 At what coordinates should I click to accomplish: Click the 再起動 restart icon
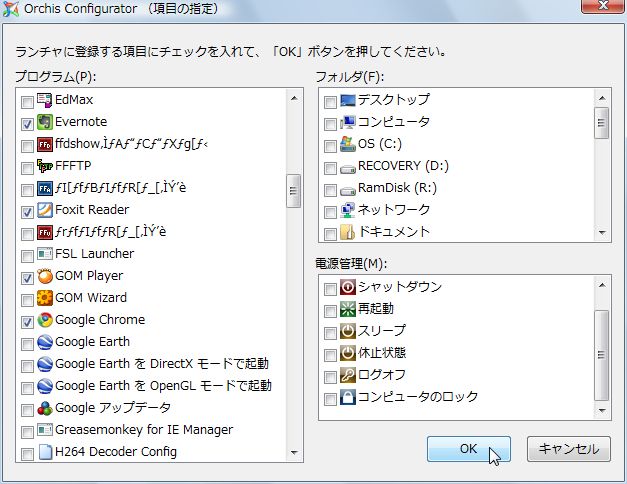tap(347, 309)
